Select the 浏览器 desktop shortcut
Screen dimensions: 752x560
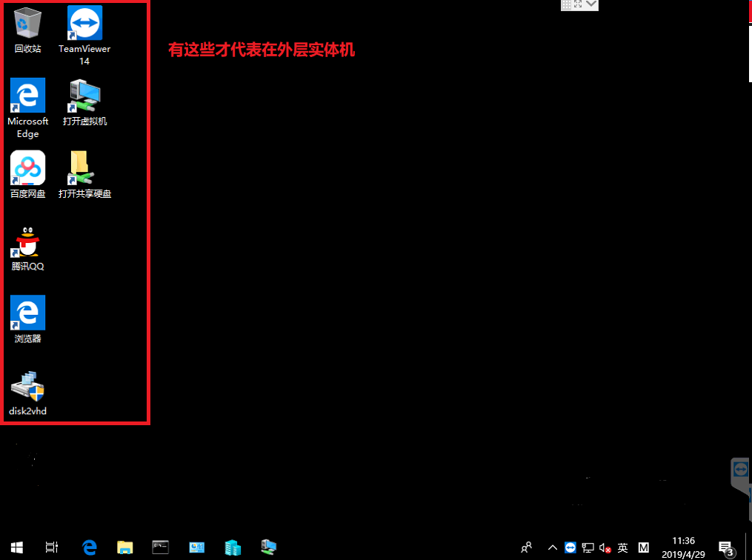pos(28,319)
